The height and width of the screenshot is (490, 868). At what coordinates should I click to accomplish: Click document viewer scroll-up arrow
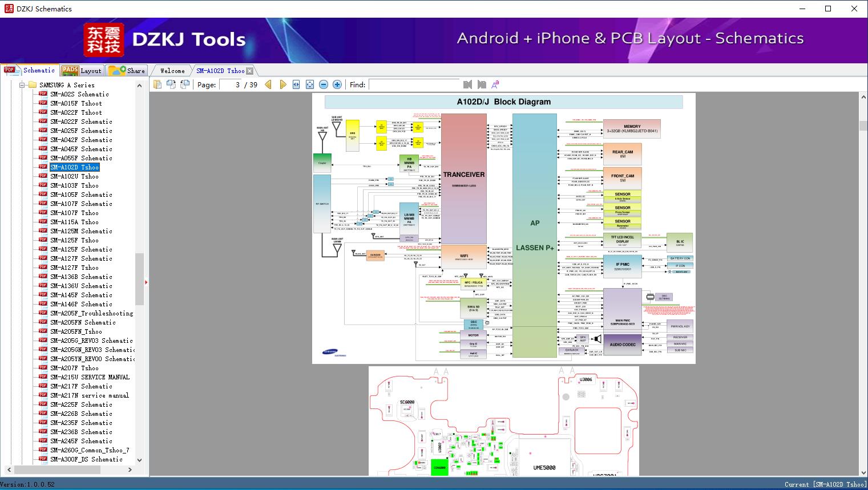[863, 98]
